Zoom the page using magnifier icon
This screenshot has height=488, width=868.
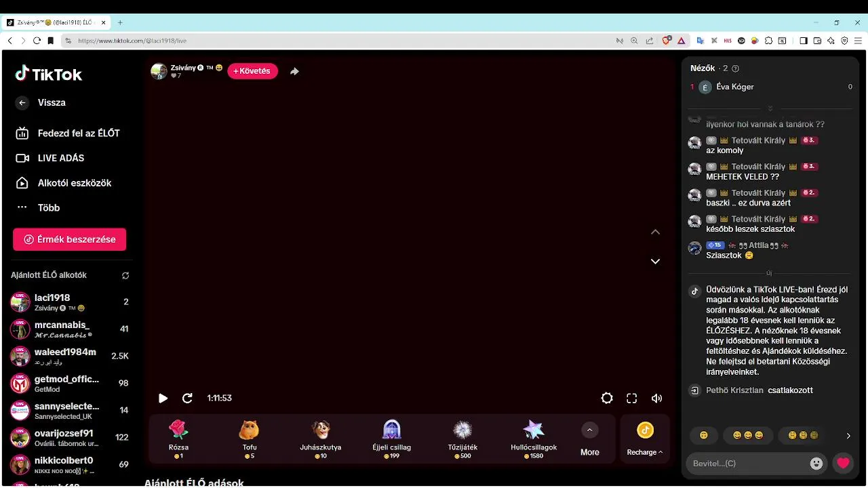[635, 41]
